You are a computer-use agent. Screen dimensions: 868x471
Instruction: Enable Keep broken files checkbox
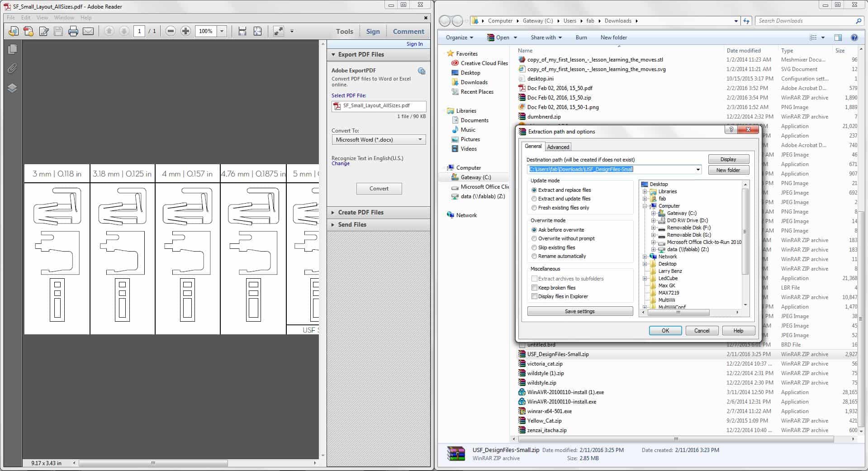click(535, 288)
